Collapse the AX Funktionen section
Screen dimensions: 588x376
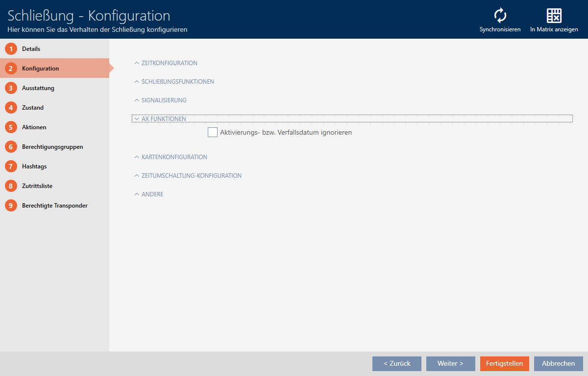(x=163, y=119)
